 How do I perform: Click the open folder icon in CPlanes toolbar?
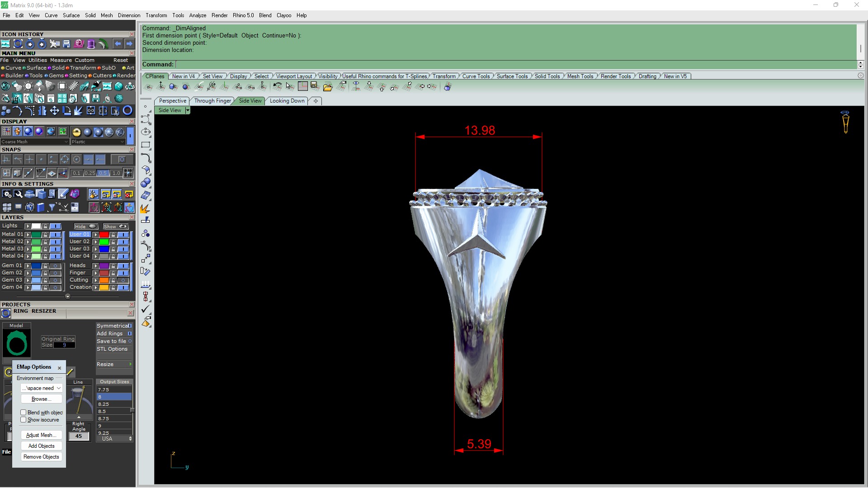point(328,87)
